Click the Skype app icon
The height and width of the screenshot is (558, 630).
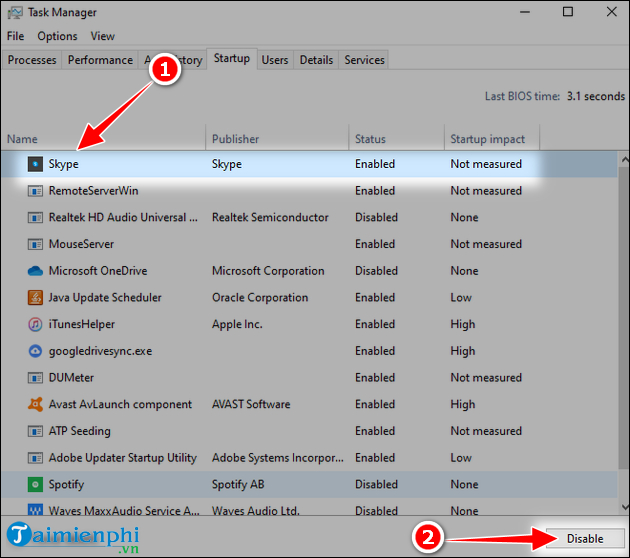point(35,164)
